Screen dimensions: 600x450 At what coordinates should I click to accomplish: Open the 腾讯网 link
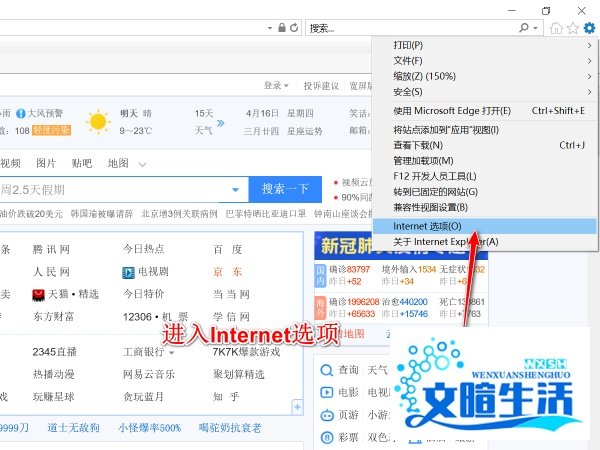51,250
